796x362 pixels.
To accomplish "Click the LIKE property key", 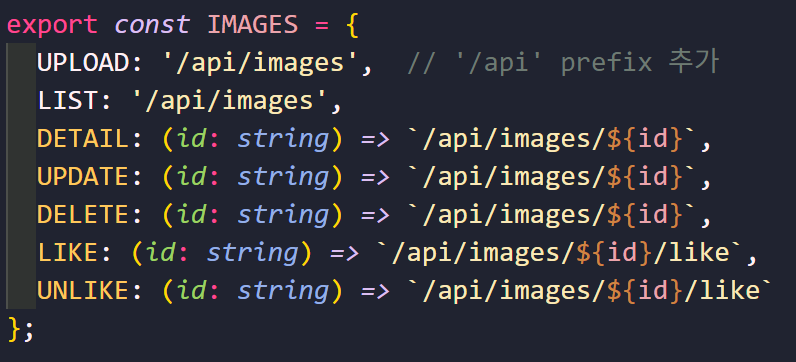I will [68, 253].
